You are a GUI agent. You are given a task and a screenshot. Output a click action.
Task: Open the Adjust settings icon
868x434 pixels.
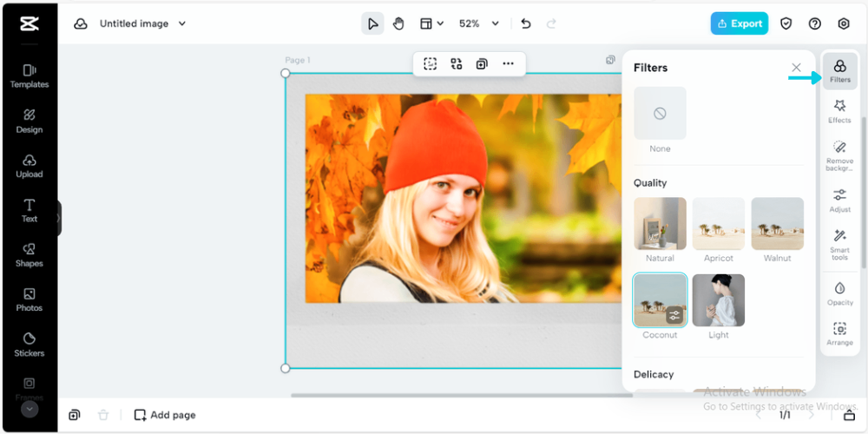tap(839, 200)
